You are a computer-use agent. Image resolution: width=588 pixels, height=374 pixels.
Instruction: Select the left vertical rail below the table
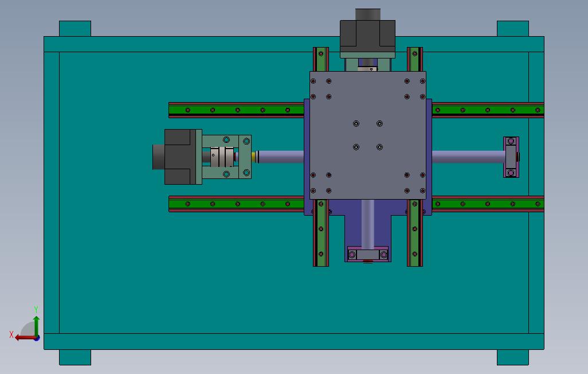[x=321, y=233]
